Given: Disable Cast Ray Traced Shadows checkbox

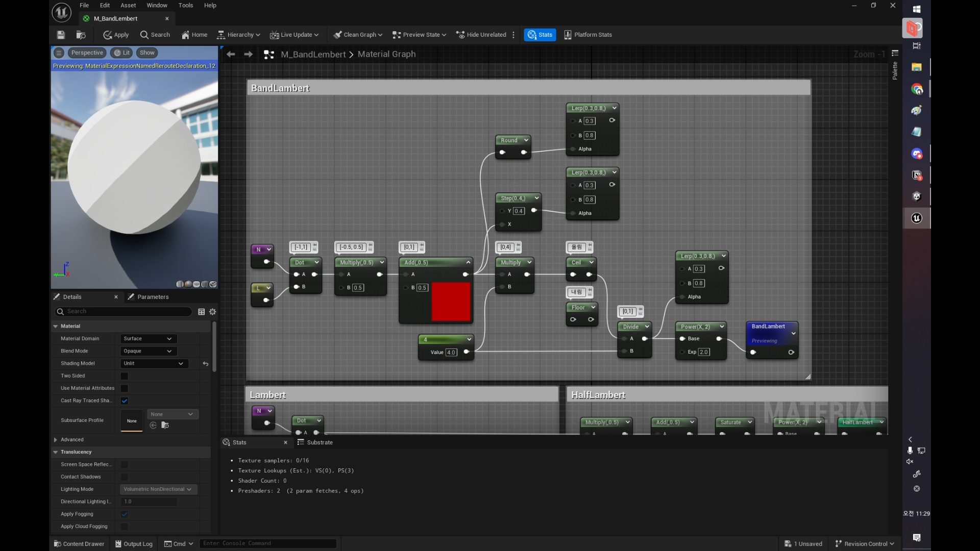Looking at the screenshot, I should pyautogui.click(x=124, y=401).
